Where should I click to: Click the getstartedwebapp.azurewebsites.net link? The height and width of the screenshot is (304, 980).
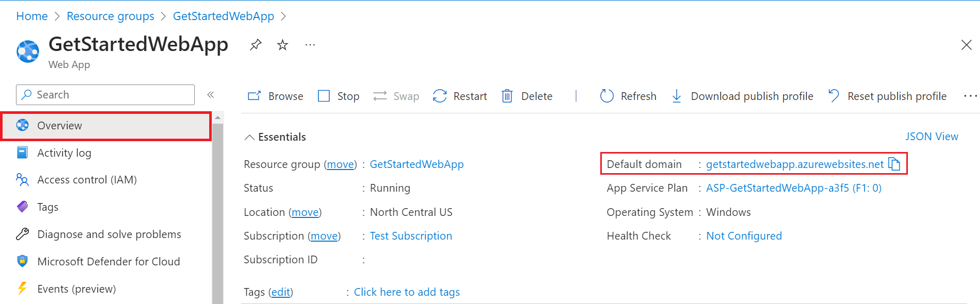[794, 164]
